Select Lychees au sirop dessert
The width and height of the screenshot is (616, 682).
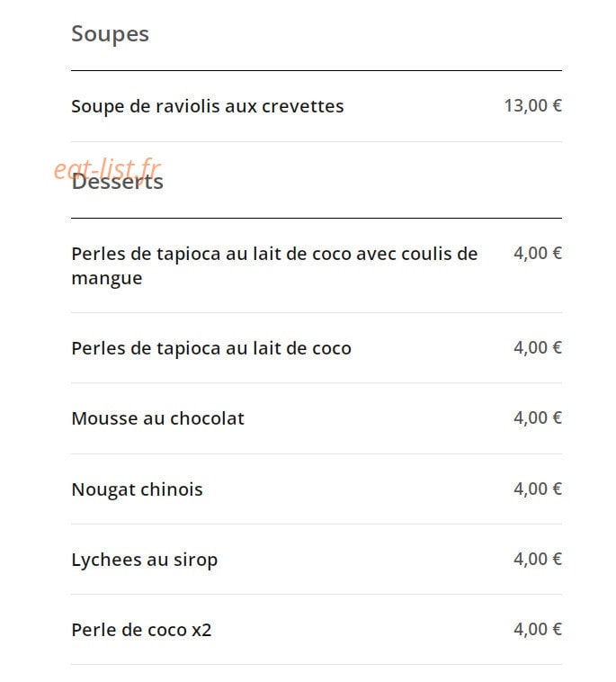pyautogui.click(x=144, y=560)
